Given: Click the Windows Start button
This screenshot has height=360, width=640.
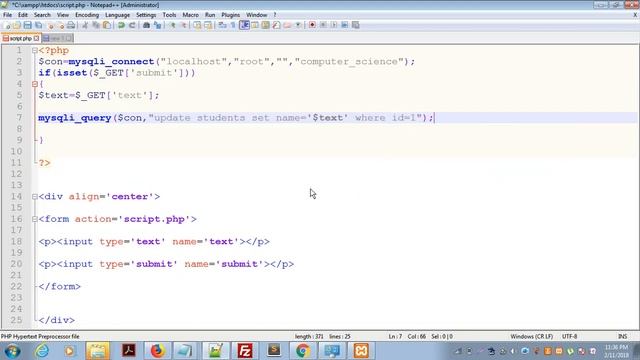Looking at the screenshot, I should (x=12, y=351).
